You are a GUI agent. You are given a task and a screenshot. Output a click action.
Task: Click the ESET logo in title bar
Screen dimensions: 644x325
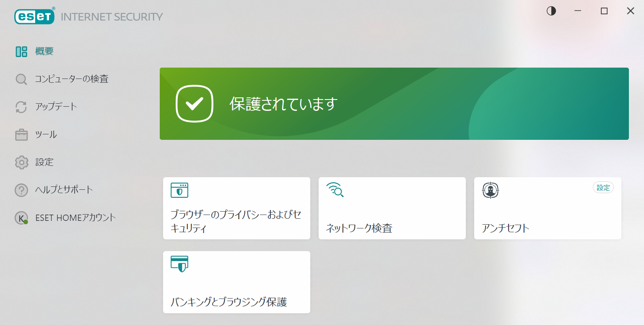click(x=35, y=16)
